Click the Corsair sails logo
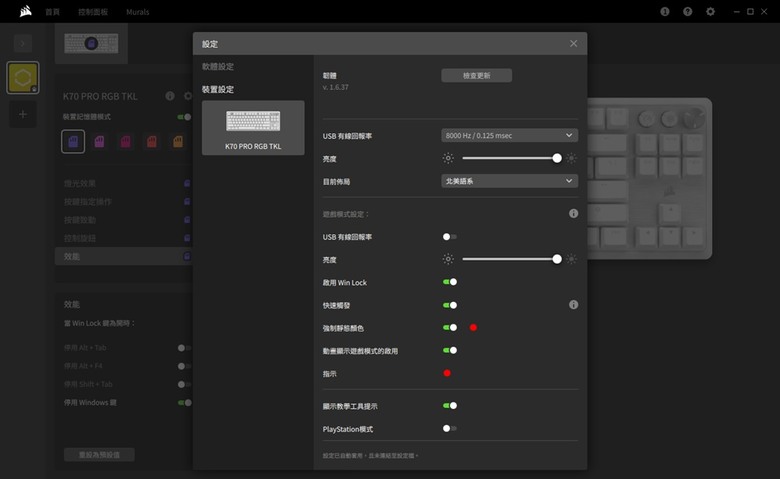 pos(25,11)
